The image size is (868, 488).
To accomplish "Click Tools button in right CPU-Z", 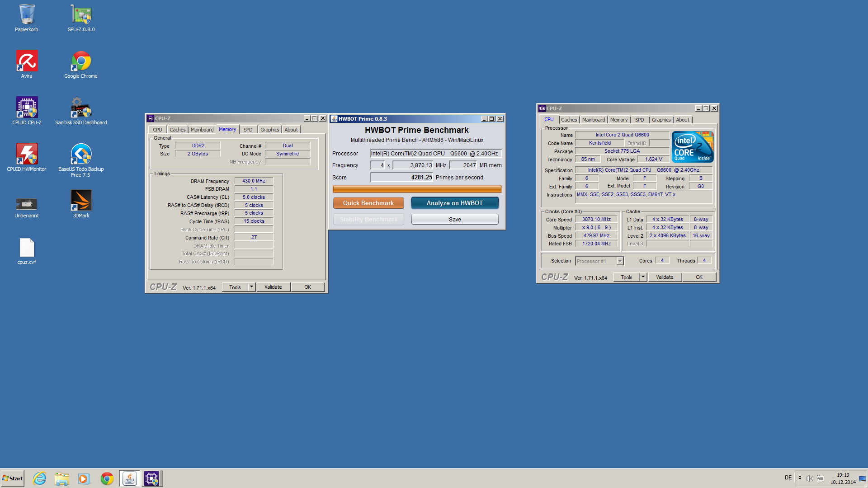I will coord(627,277).
